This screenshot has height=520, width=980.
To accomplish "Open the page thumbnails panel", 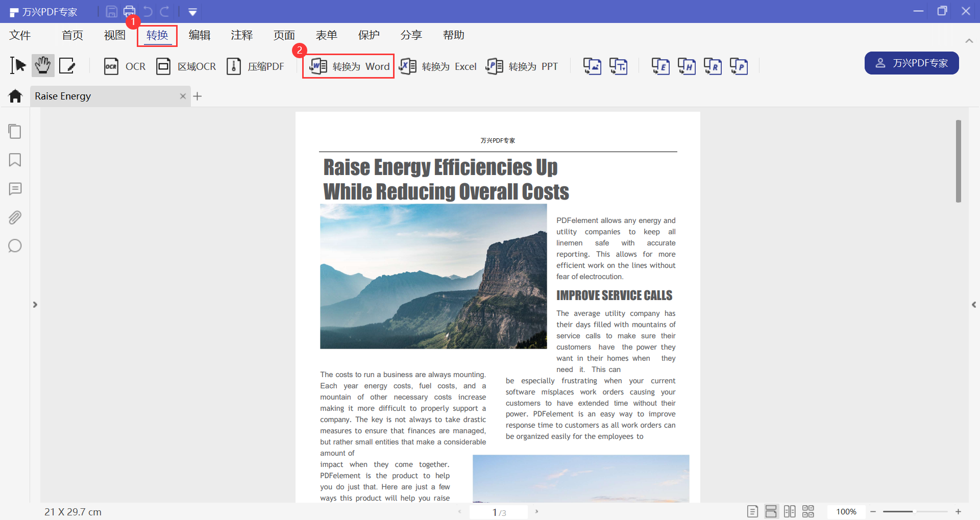I will [15, 132].
